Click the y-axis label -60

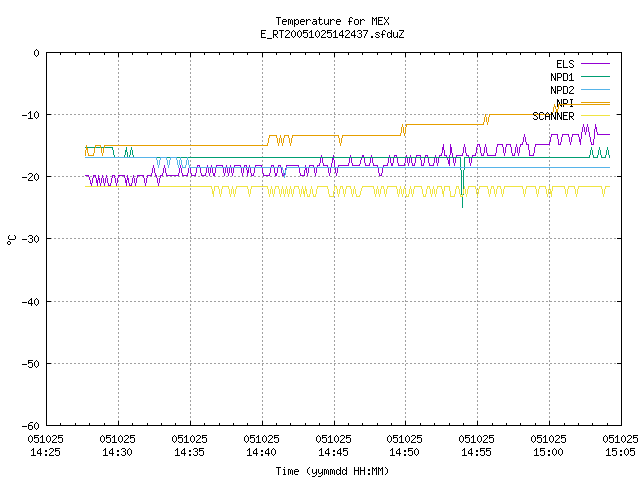[x=31, y=426]
